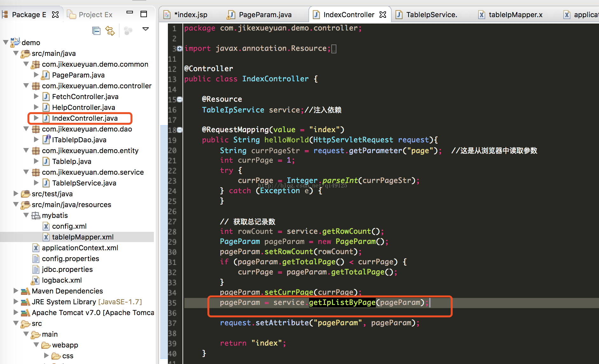Open the PageParam.java editor tab
Viewport: 599px width, 364px height.
[x=259, y=15]
